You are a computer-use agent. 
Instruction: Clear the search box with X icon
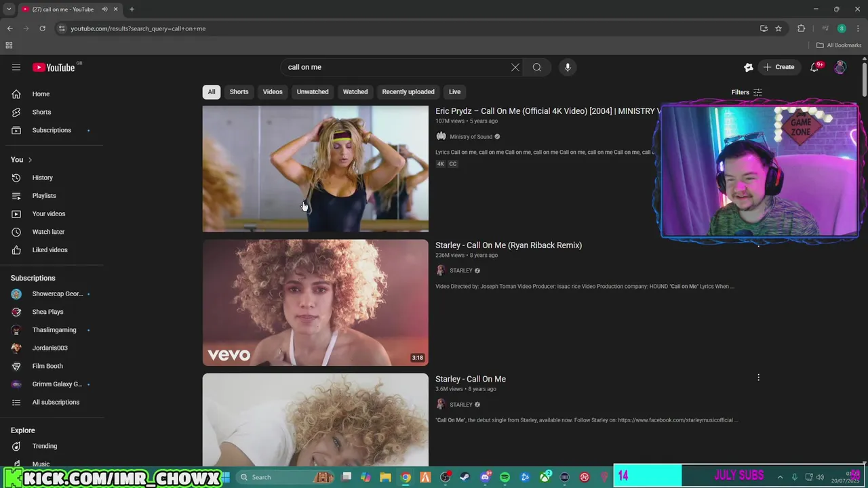pyautogui.click(x=515, y=67)
